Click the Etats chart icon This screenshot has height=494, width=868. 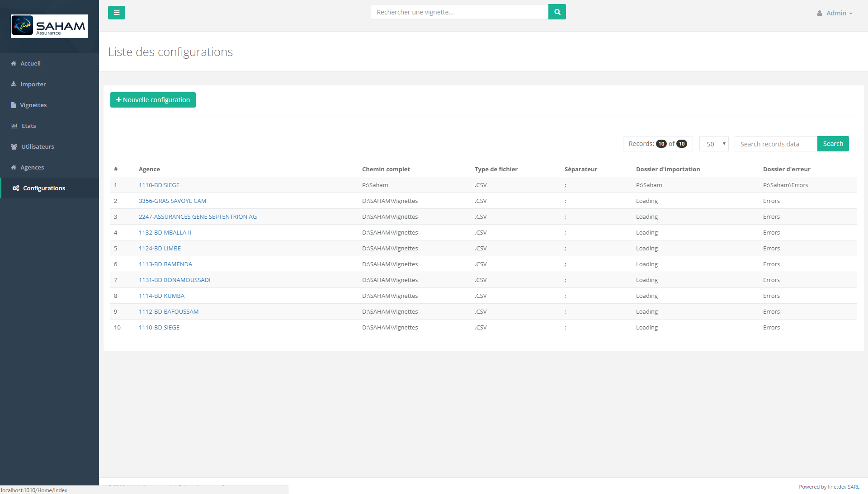[x=14, y=126]
